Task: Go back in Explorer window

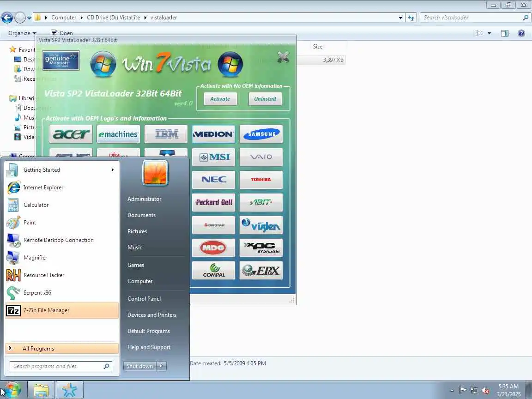Action: pyautogui.click(x=7, y=18)
